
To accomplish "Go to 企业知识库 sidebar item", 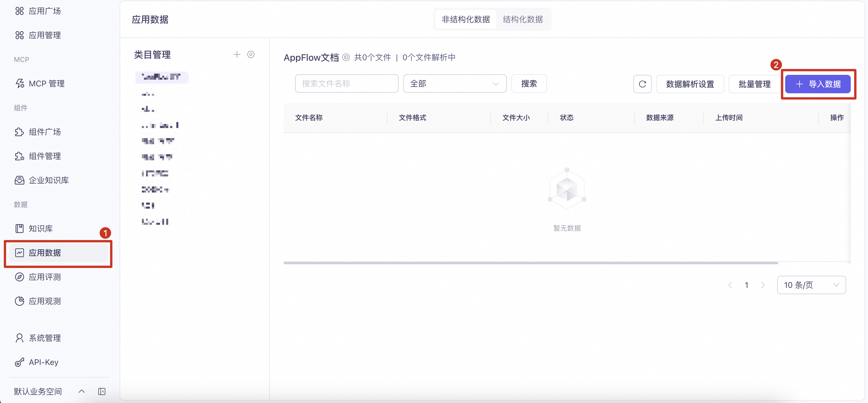I will point(49,180).
